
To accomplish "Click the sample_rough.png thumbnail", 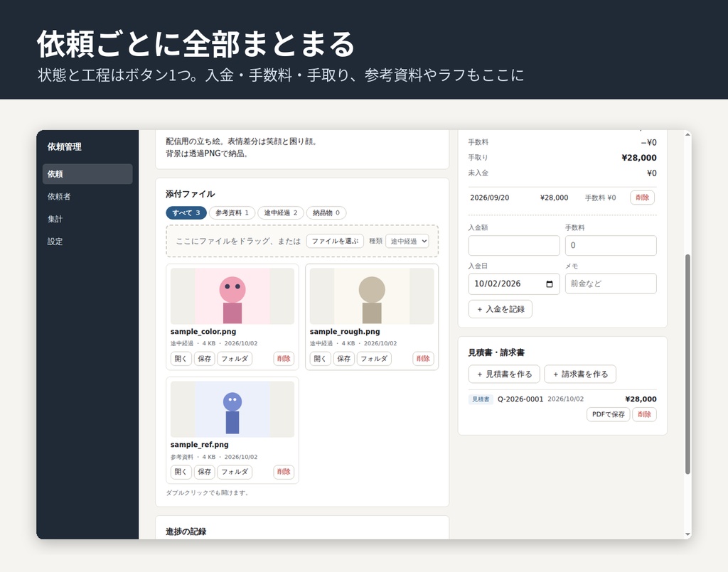I will (x=372, y=296).
